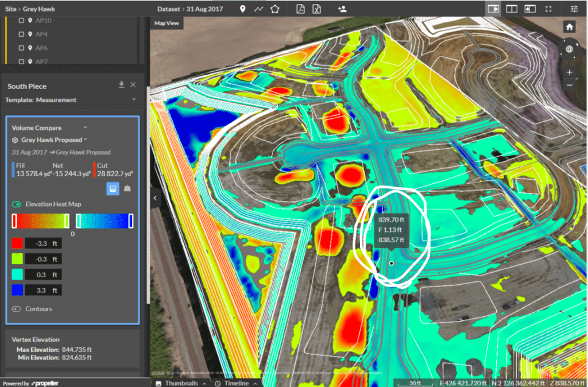Download the South Piece measurement
The height and width of the screenshot is (387, 588).
(121, 84)
